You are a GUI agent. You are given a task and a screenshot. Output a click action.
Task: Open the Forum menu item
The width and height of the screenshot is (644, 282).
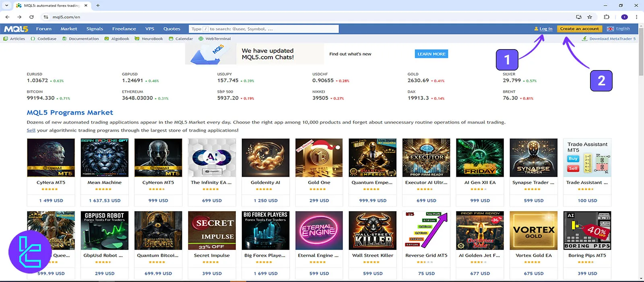[x=44, y=29]
